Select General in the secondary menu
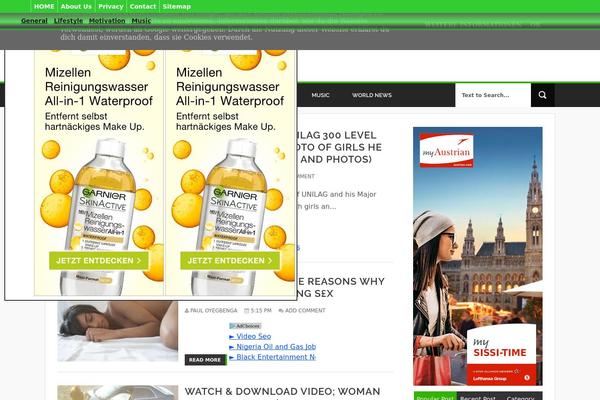Viewport: 600px width, 400px height. pos(34,21)
